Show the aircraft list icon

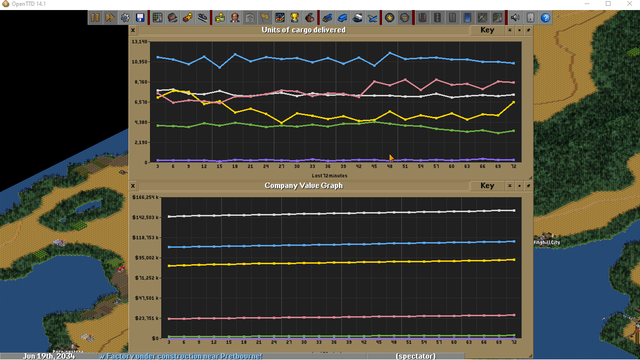[x=372, y=18]
